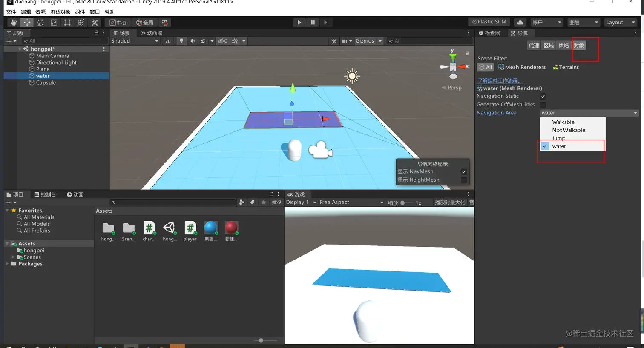The image size is (644, 348).
Task: Start play mode with the Play button
Action: pos(299,23)
